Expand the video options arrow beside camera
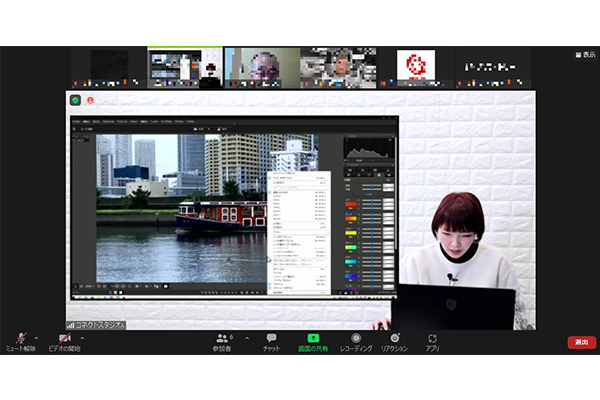Screen dimensions: 600x400 click(82, 337)
